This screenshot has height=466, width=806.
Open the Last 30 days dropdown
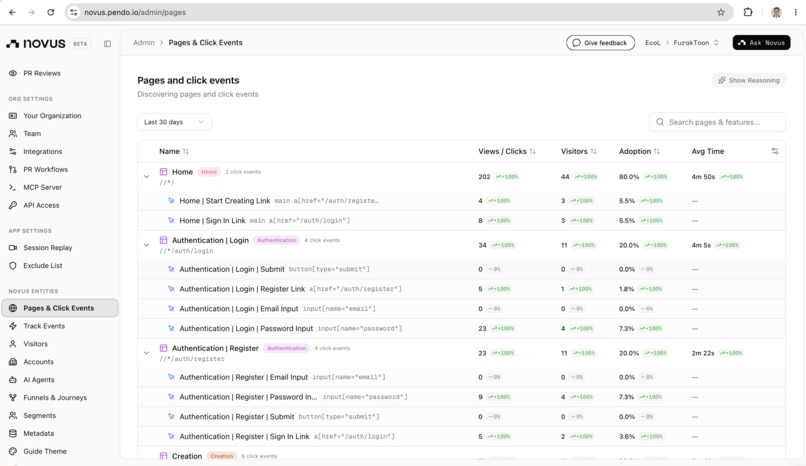pos(174,122)
